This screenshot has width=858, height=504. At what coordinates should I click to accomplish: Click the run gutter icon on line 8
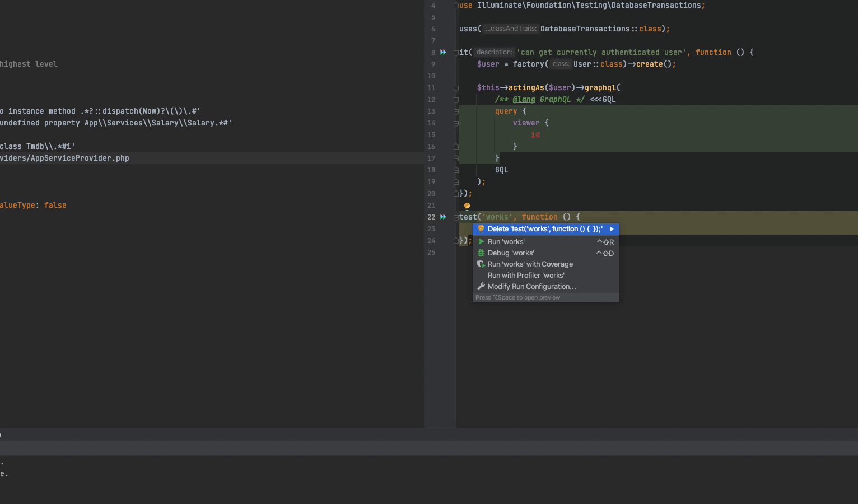click(443, 52)
